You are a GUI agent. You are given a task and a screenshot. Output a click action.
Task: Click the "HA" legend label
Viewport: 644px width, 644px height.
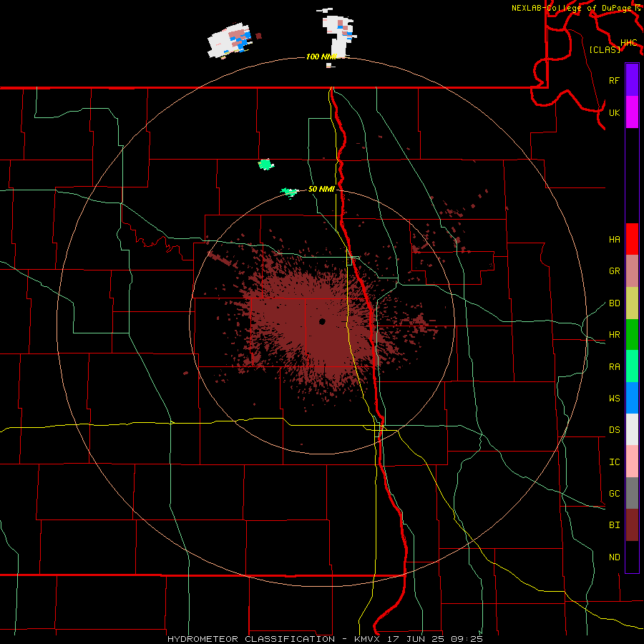(x=614, y=239)
